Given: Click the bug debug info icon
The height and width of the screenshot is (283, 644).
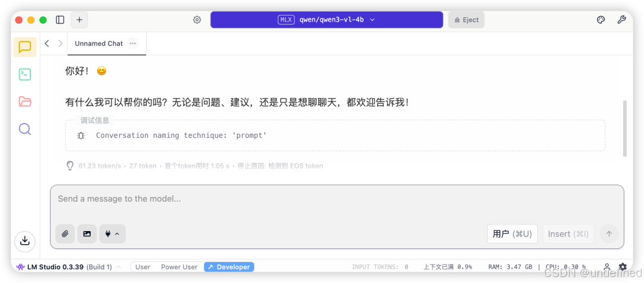Looking at the screenshot, I should (x=81, y=136).
